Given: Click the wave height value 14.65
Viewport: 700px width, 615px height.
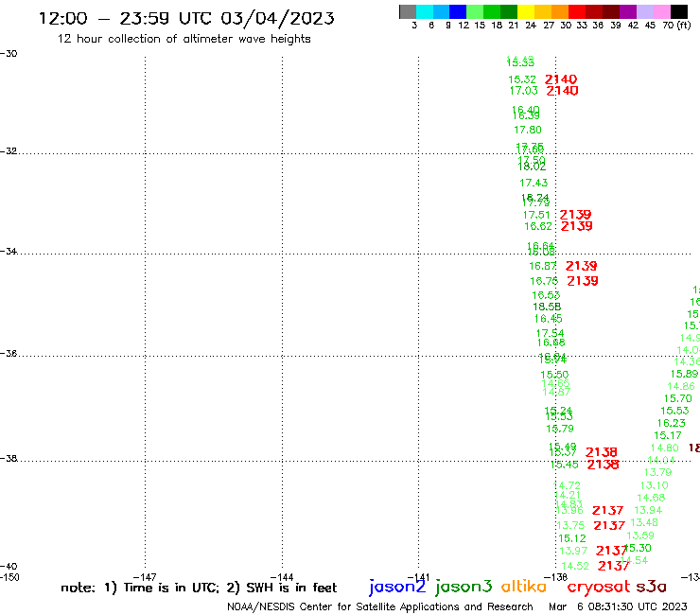Looking at the screenshot, I should [x=555, y=383].
